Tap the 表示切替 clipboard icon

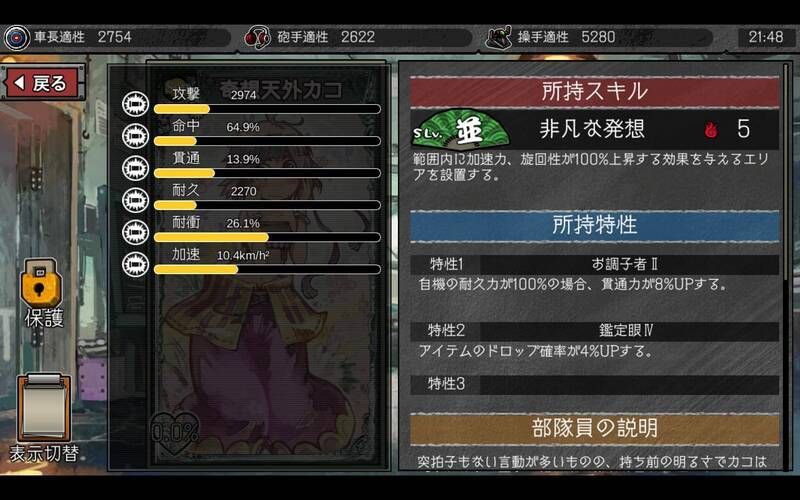pos(44,407)
